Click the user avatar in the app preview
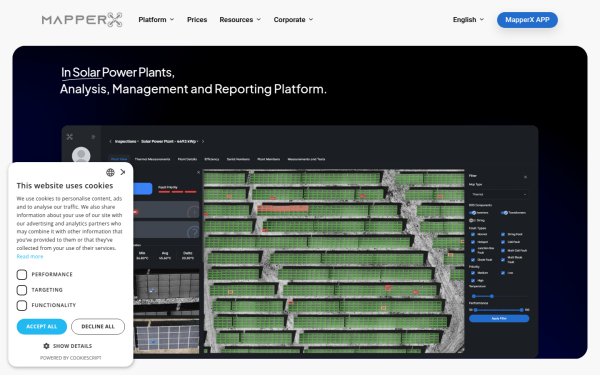 click(81, 155)
